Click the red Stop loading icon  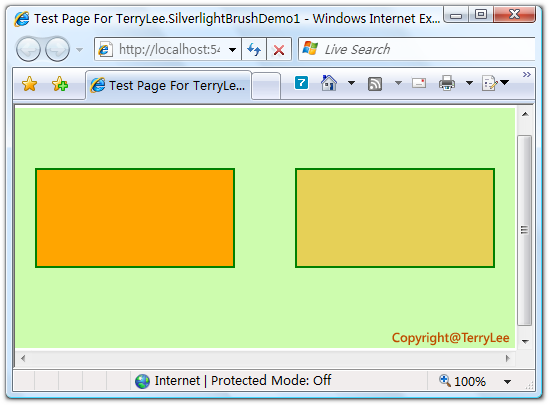point(279,50)
